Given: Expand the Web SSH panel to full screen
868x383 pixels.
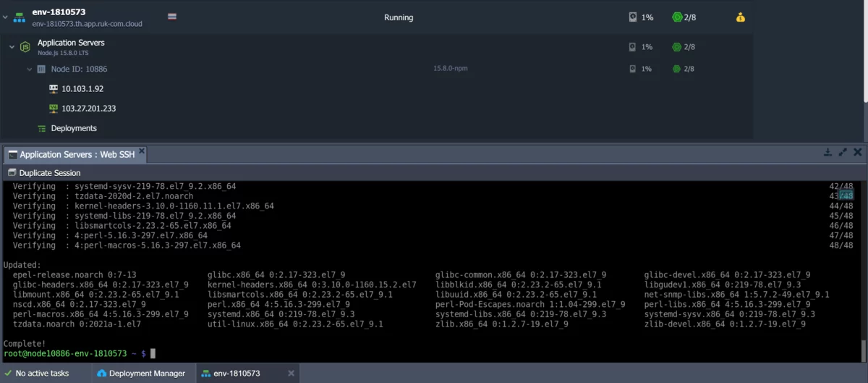Looking at the screenshot, I should point(843,153).
